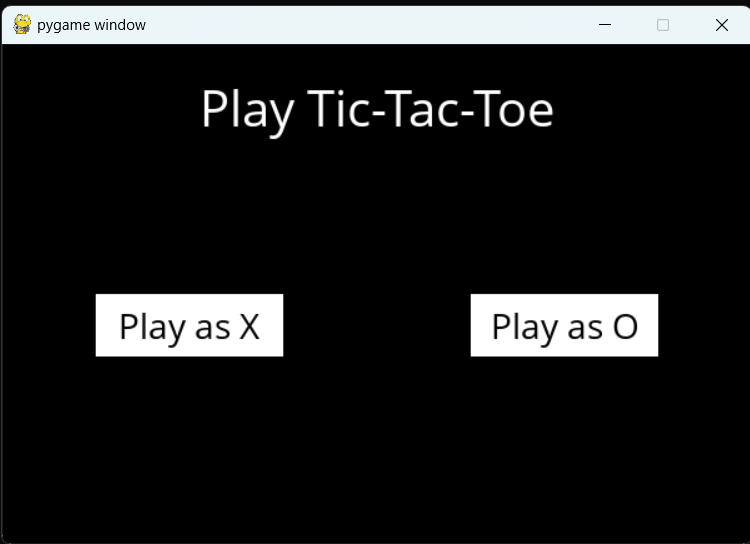The width and height of the screenshot is (750, 544).
Task: Click the pygame snake icon in title bar
Action: click(x=22, y=24)
